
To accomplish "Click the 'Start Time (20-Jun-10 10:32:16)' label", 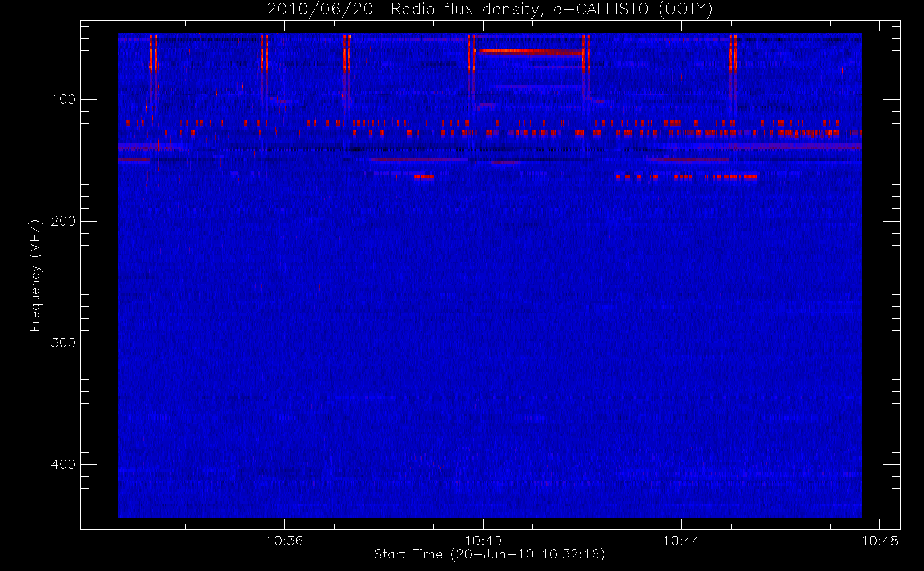I will pyautogui.click(x=489, y=554).
